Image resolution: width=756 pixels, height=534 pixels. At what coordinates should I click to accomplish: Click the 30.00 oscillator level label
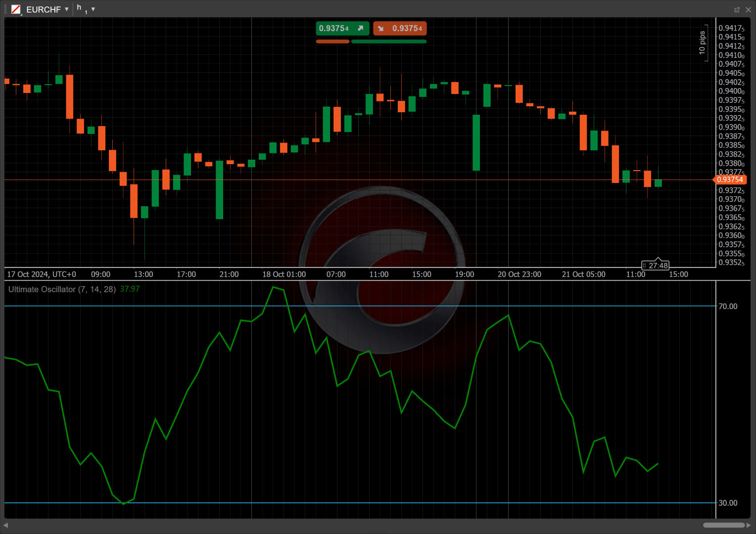[x=728, y=503]
